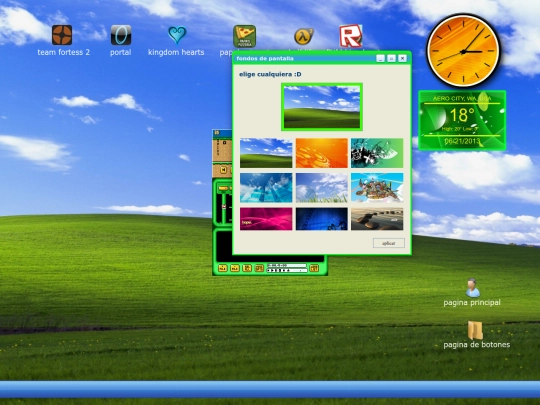Pick the zen stones wallpaper thumbnail
This screenshot has width=540, height=405.
[x=377, y=219]
